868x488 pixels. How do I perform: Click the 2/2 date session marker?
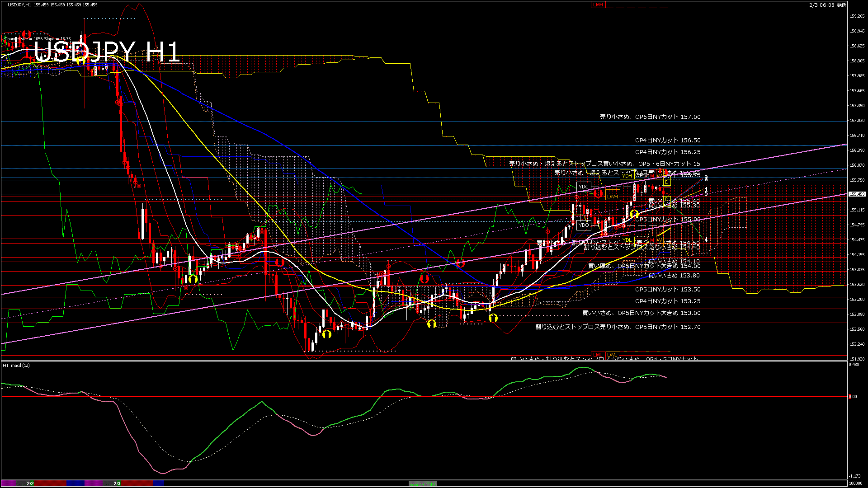click(x=30, y=483)
